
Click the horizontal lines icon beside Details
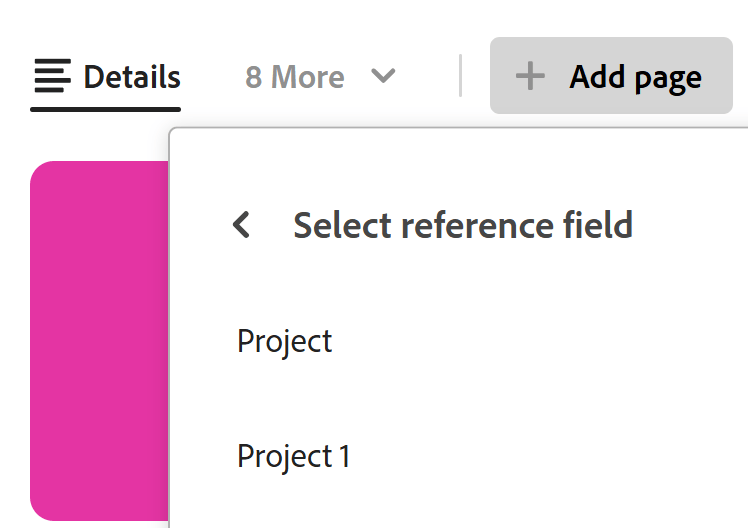(x=53, y=76)
